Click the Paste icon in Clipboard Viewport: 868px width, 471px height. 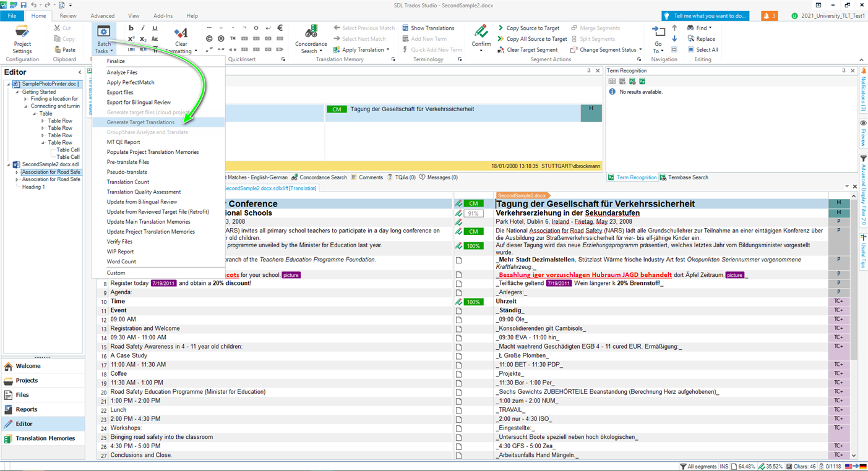point(58,49)
